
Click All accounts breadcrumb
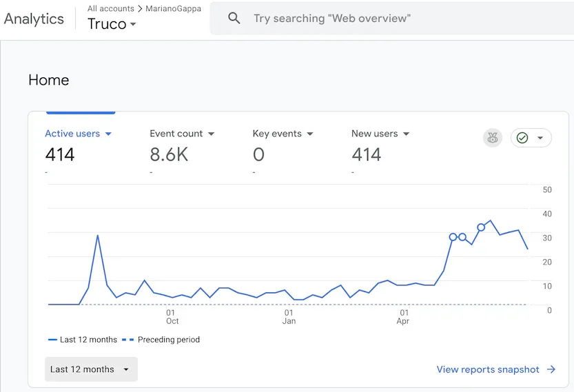[110, 8]
